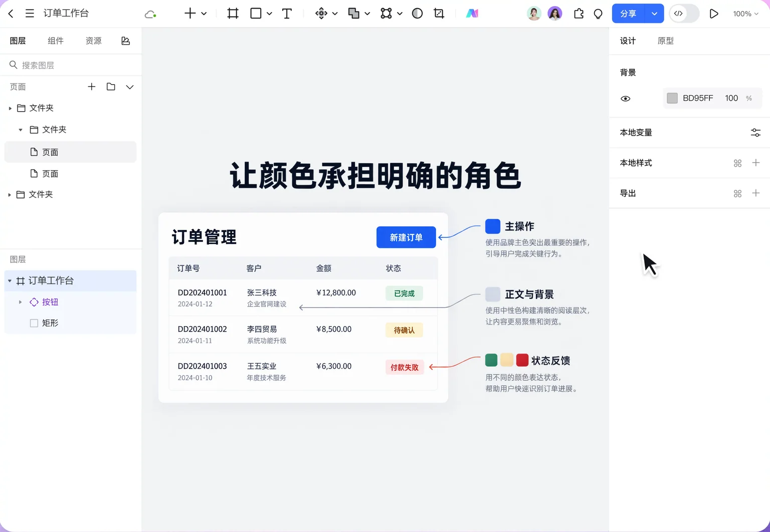The image size is (770, 532).
Task: Open the colorful AI assistant icon
Action: tap(472, 14)
